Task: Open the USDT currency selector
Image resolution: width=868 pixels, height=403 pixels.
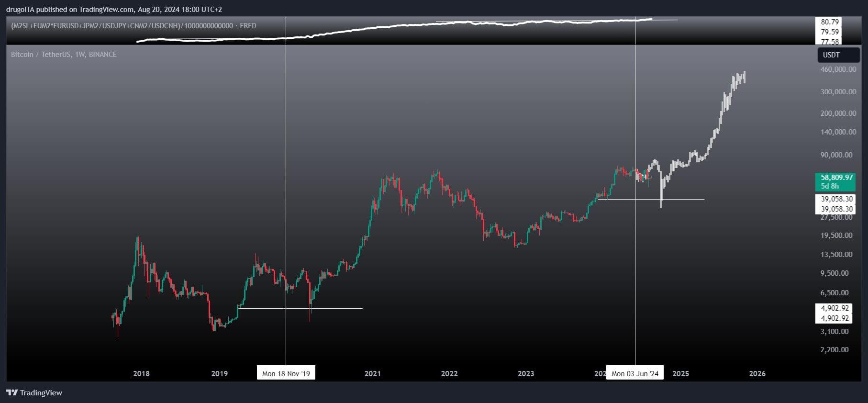Action: pyautogui.click(x=838, y=55)
